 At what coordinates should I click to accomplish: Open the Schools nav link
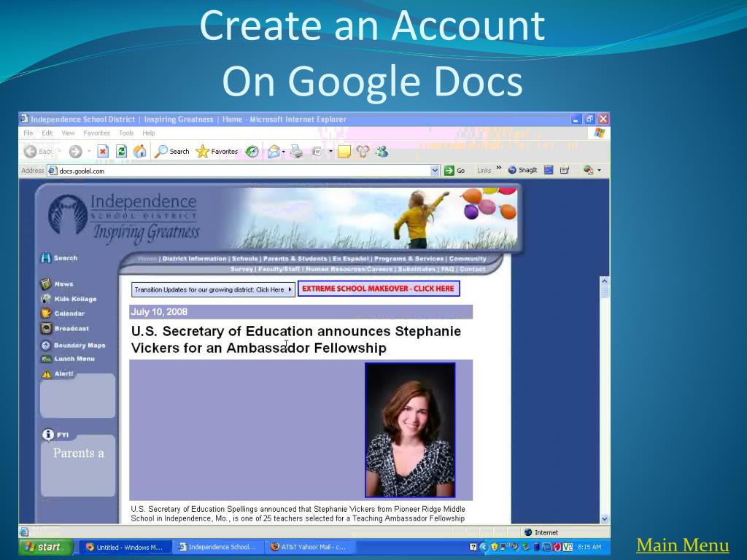coord(245,259)
